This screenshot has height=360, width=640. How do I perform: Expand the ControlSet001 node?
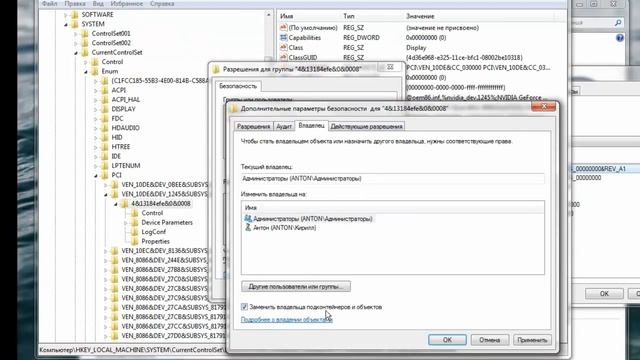pyautogui.click(x=76, y=34)
